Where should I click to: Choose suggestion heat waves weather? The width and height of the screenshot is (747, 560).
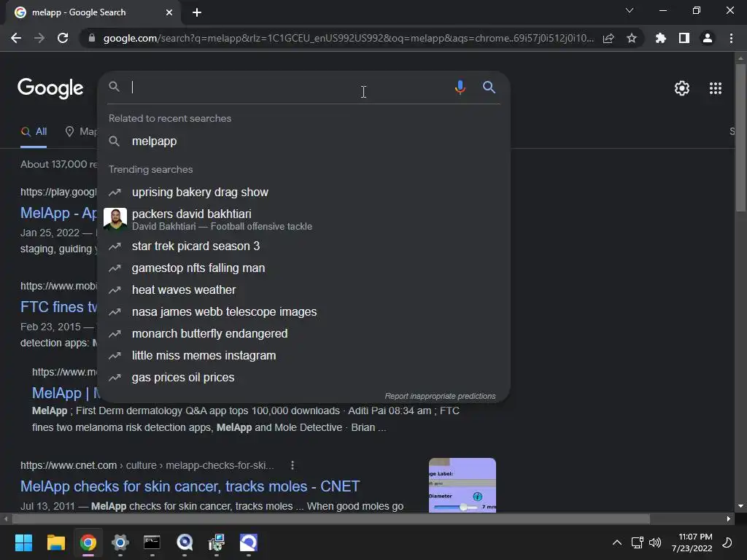(x=304, y=289)
